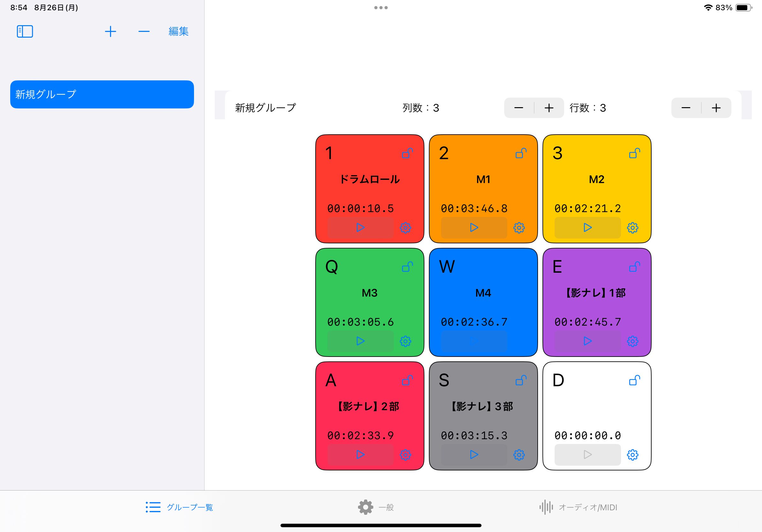Screen dimensions: 762x532
Task: Open settings gear on 【影ナレ】3部 pad
Action: point(519,455)
